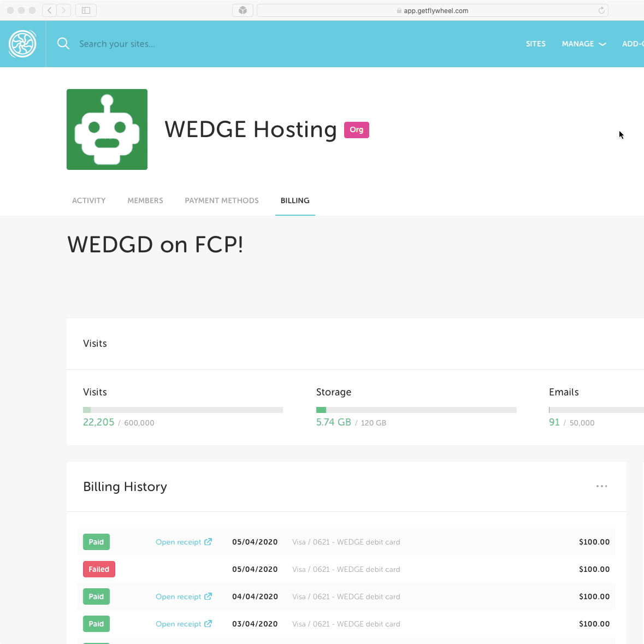Click the Visits usage progress bar

(183, 410)
